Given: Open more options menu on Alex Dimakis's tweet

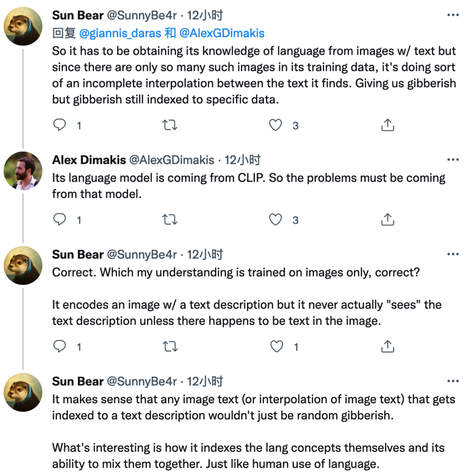Looking at the screenshot, I should [x=452, y=160].
